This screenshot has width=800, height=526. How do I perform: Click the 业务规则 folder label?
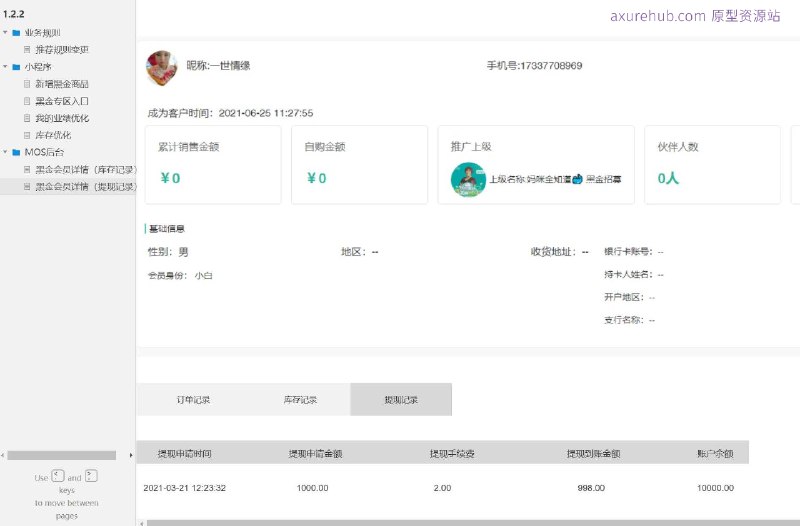pyautogui.click(x=42, y=33)
